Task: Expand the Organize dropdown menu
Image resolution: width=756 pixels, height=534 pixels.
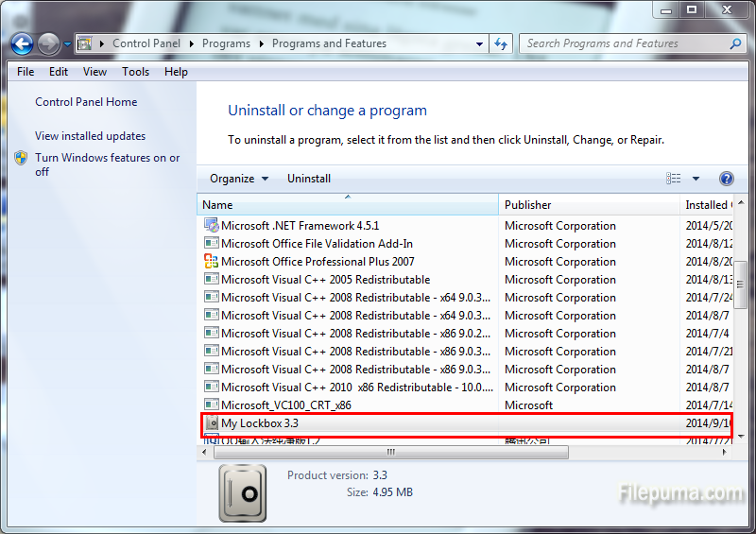Action: pos(239,179)
